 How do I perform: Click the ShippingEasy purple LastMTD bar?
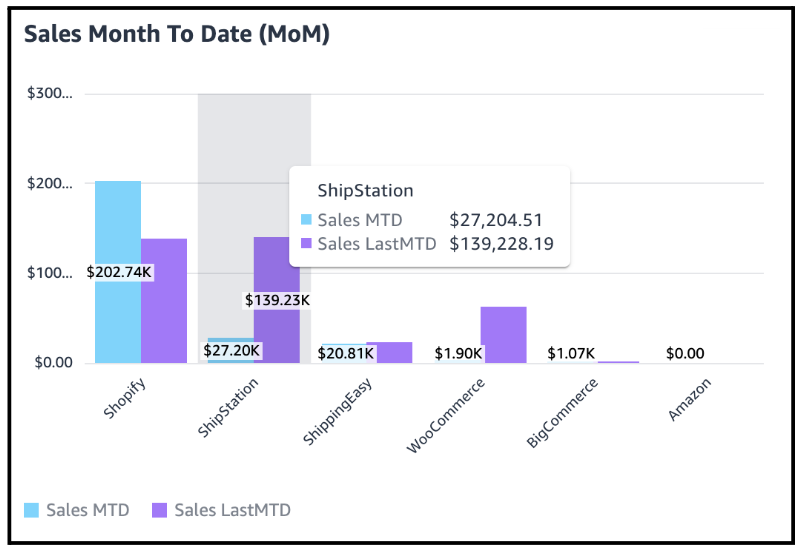click(x=389, y=353)
